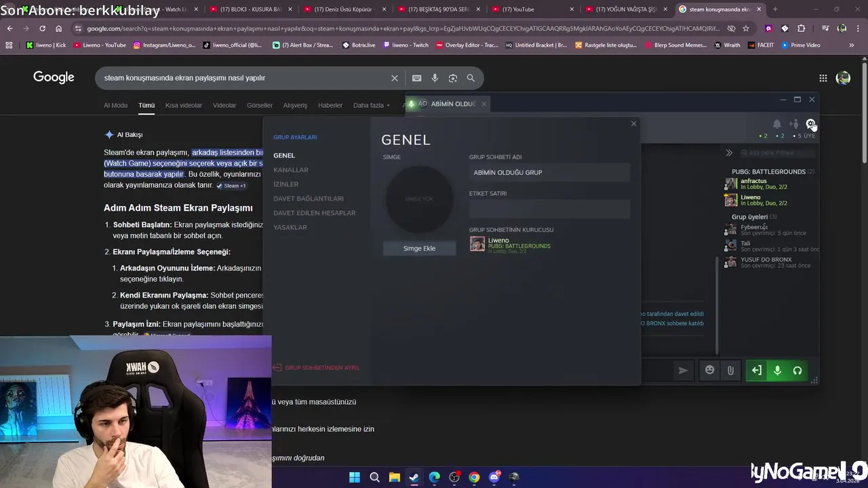Click the member filter search field in Steam

tap(778, 153)
